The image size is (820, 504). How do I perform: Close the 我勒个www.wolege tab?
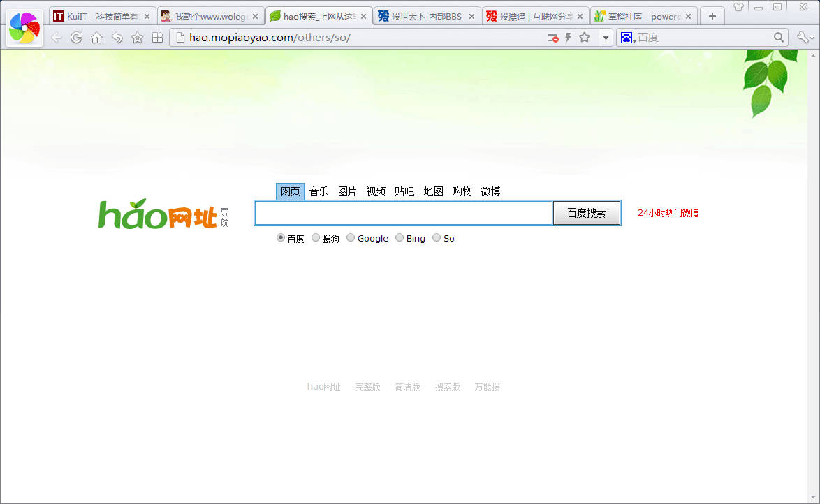pos(255,17)
